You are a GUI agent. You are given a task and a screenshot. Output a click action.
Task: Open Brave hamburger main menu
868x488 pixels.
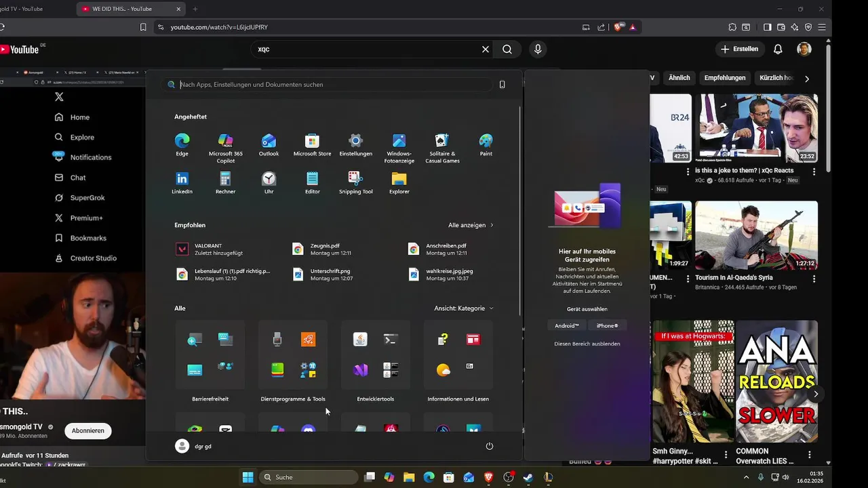822,27
